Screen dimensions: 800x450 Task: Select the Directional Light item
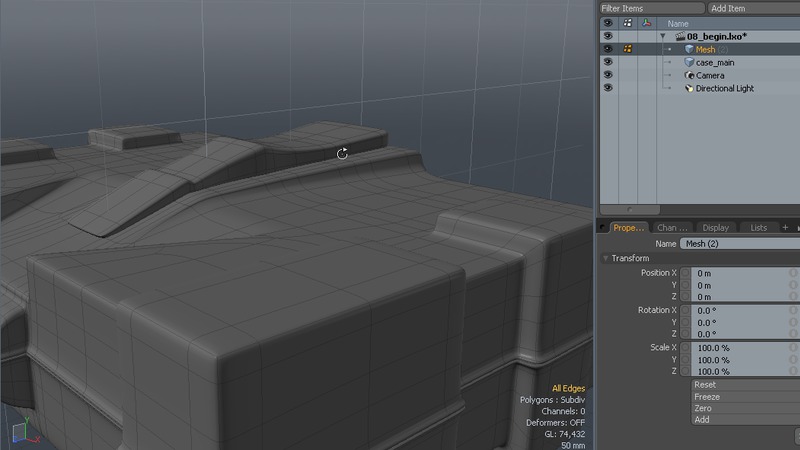coord(699,88)
